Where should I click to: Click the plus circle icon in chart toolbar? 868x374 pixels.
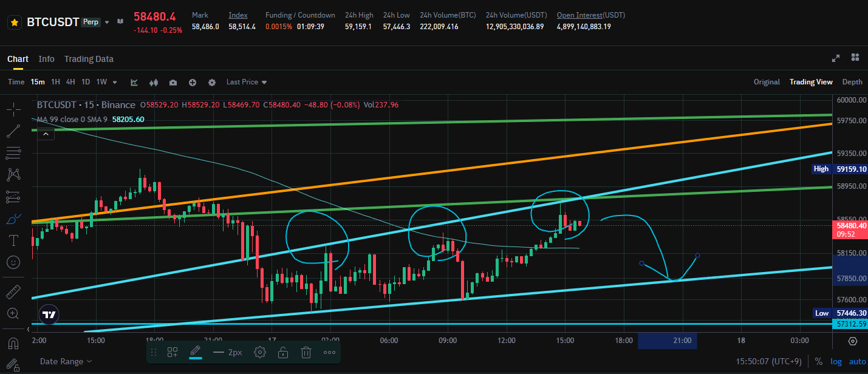193,83
